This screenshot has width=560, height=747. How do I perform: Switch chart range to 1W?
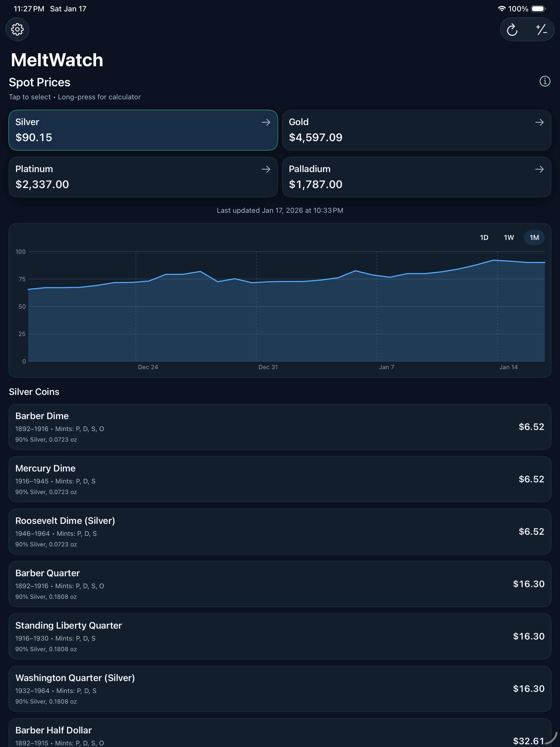pos(509,238)
